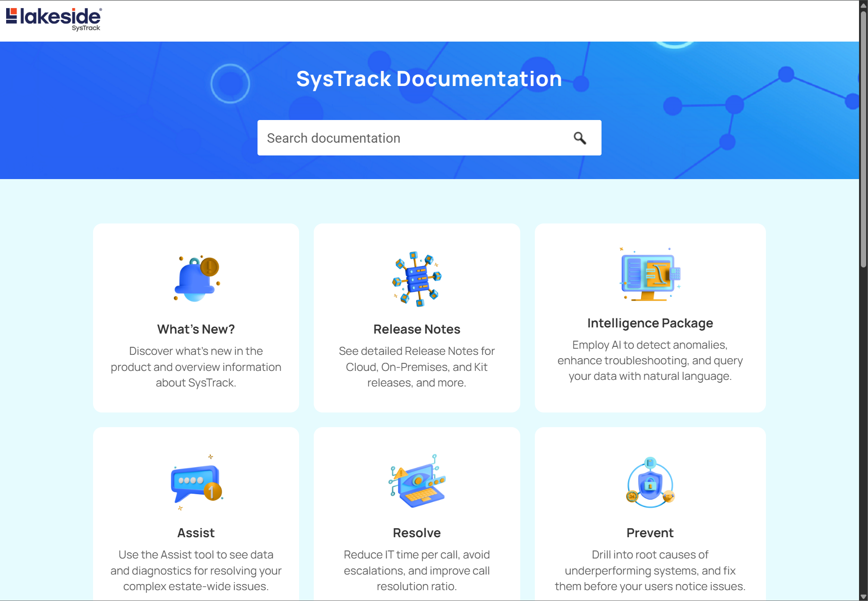
Task: Open the Prevent heading link
Action: (650, 533)
